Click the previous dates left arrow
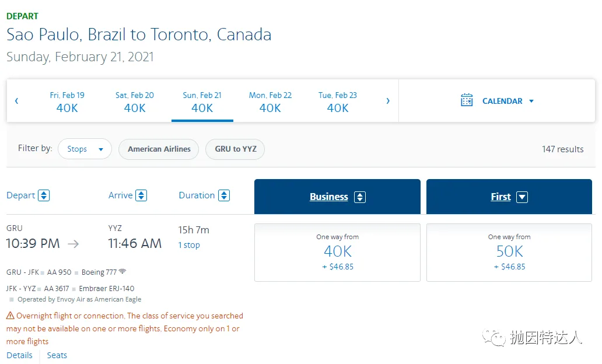This screenshot has width=602, height=364. pyautogui.click(x=16, y=101)
